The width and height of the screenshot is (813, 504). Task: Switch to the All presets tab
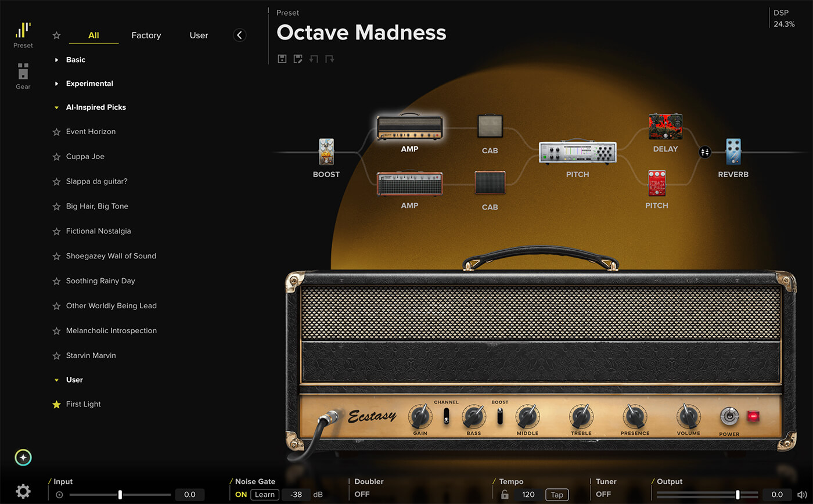coord(93,35)
